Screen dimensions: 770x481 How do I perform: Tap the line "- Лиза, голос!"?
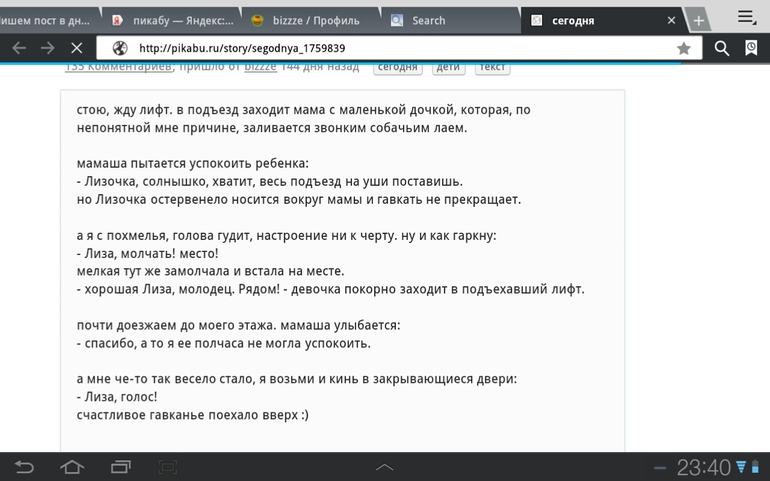coord(117,397)
